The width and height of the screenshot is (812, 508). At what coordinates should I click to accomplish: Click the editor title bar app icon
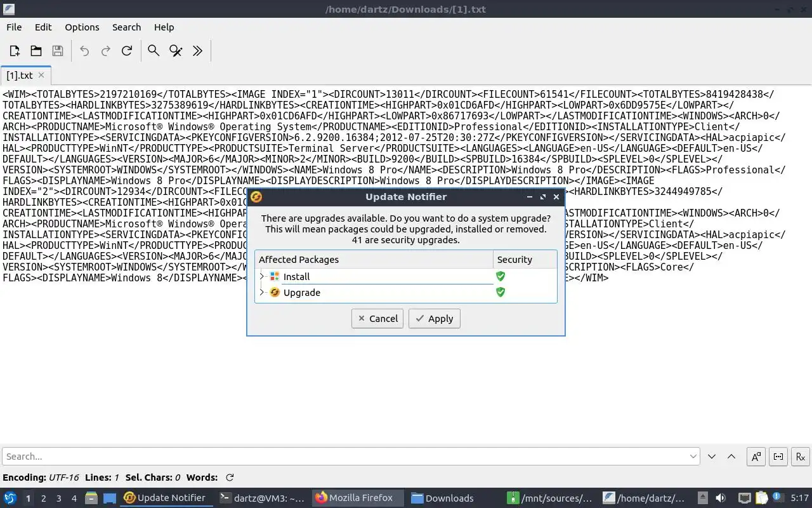pos(8,9)
